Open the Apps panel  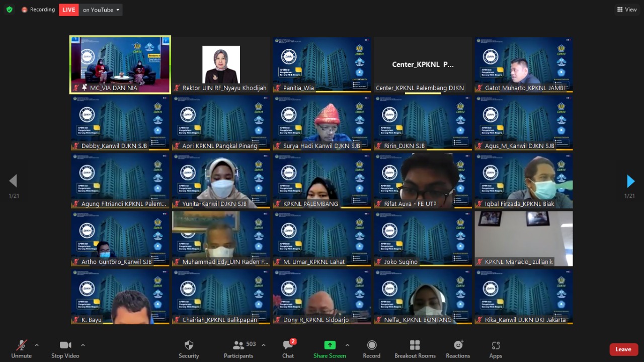[x=496, y=348]
